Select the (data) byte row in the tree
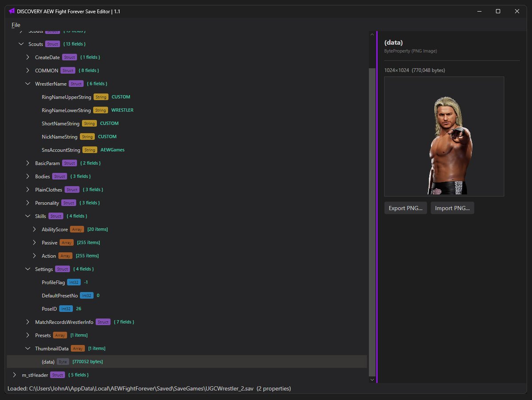Image resolution: width=532 pixels, height=400 pixels. [187, 362]
